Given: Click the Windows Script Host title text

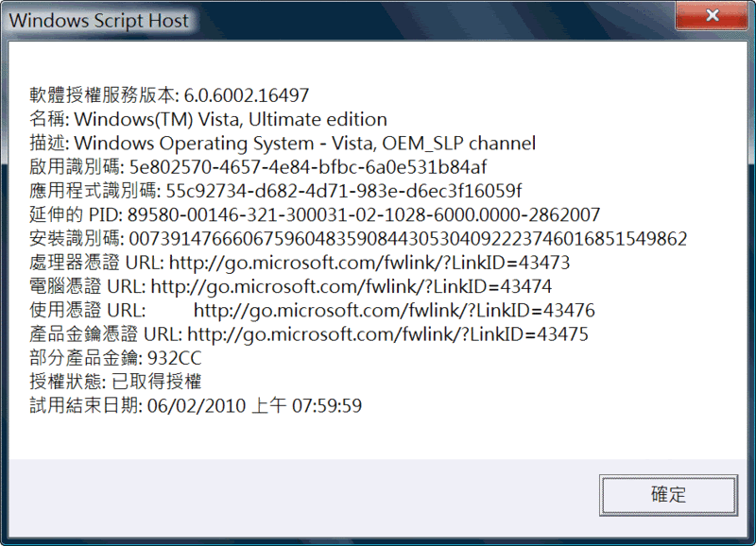Looking at the screenshot, I should click(x=99, y=20).
